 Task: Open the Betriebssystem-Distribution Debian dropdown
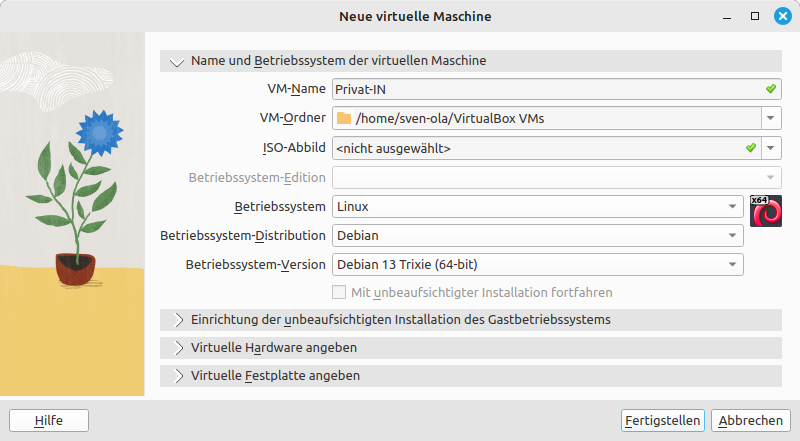click(537, 236)
